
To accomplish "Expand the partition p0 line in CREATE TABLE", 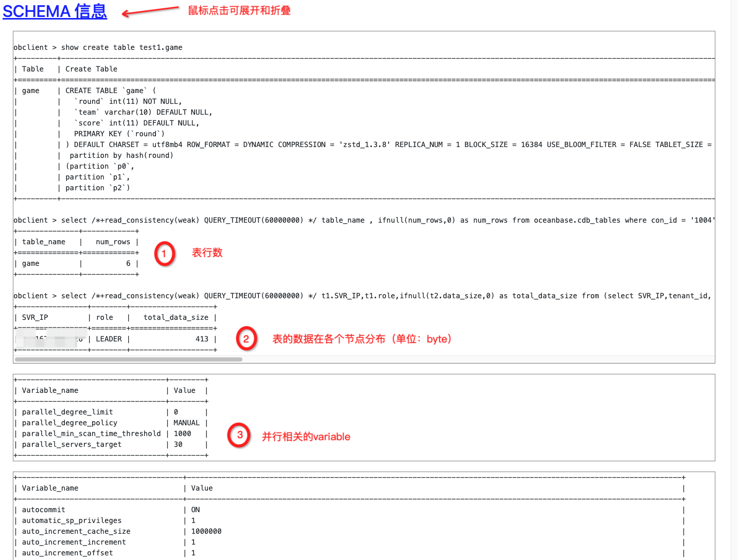I will (100, 166).
